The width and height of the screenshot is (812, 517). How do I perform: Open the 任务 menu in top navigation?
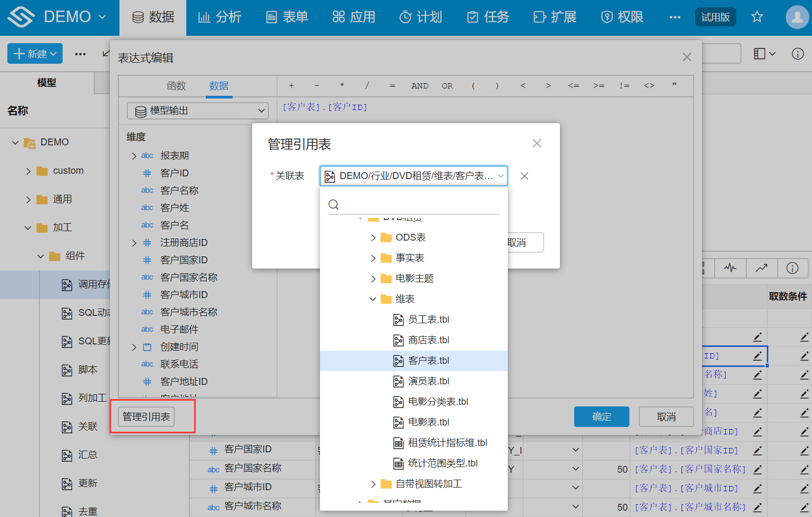coord(487,17)
